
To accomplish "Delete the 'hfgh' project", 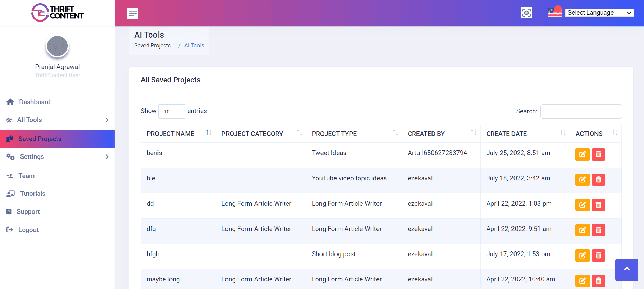I will [x=598, y=256].
